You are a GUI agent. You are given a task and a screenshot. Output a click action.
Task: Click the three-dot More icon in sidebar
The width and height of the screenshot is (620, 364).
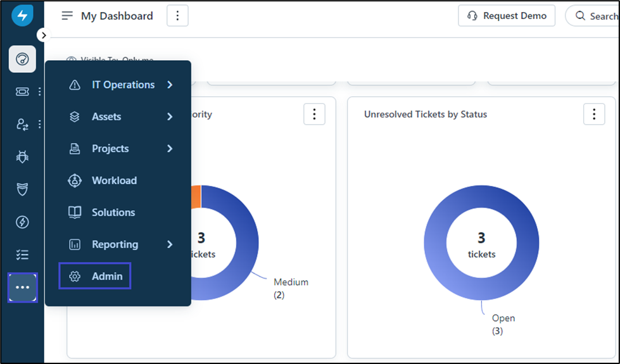22,287
